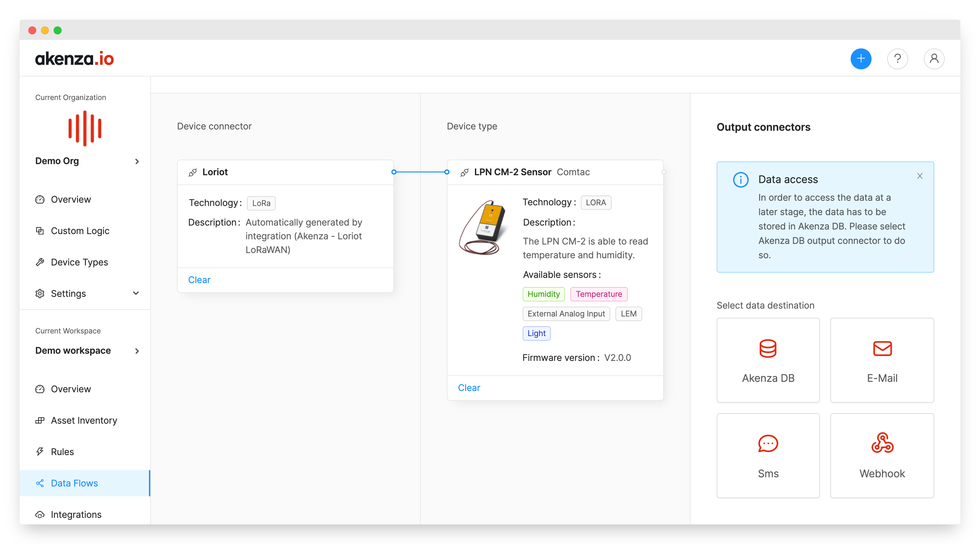The height and width of the screenshot is (544, 980).
Task: Click the Humidity sensor tag
Action: point(543,294)
